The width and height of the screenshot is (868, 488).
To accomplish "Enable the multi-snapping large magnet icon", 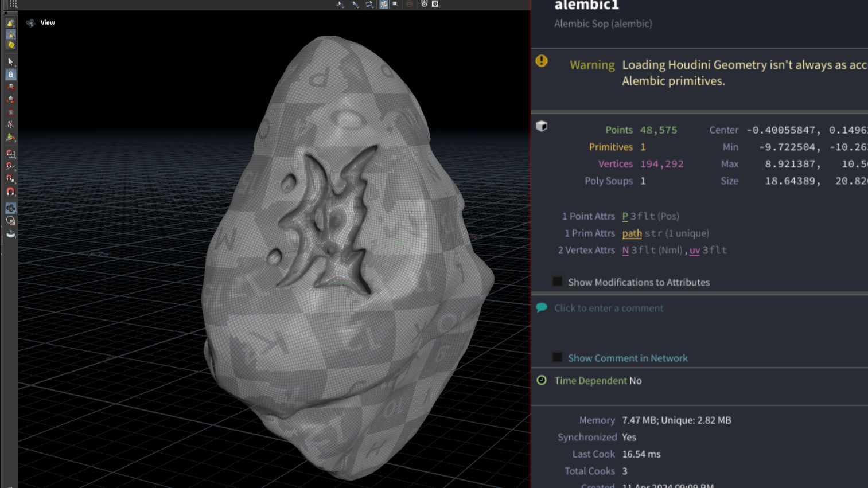I will (x=10, y=192).
